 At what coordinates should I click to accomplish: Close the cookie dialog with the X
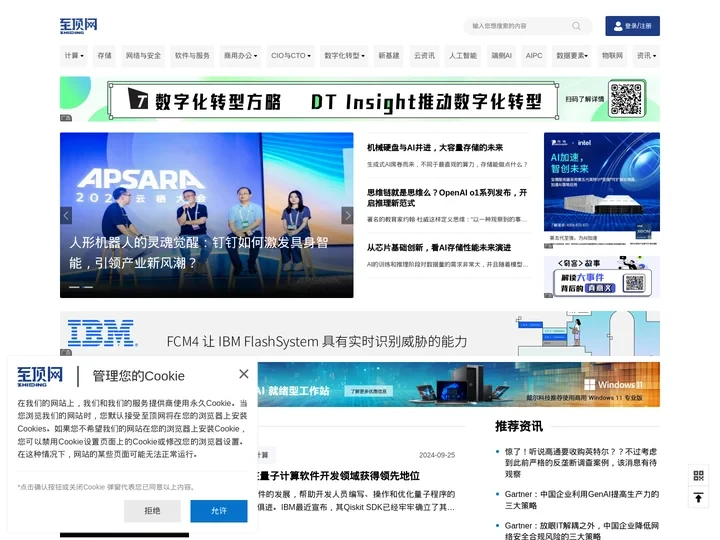pos(244,374)
